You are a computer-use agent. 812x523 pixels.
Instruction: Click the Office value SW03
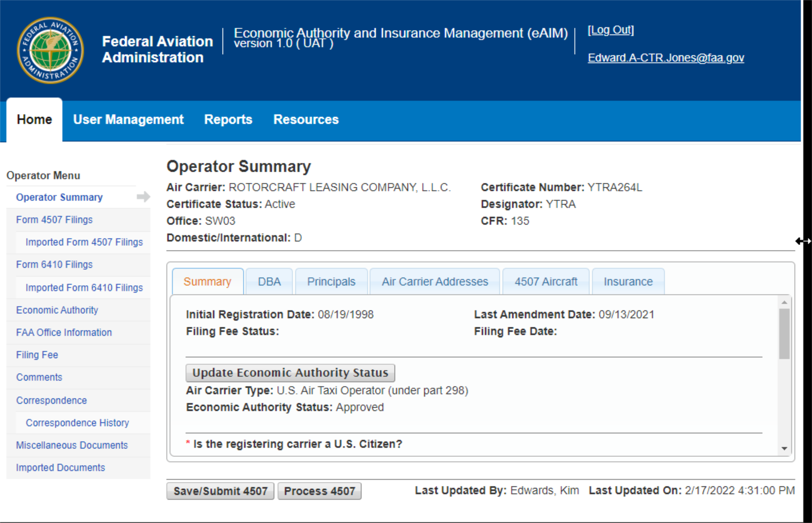pyautogui.click(x=220, y=221)
